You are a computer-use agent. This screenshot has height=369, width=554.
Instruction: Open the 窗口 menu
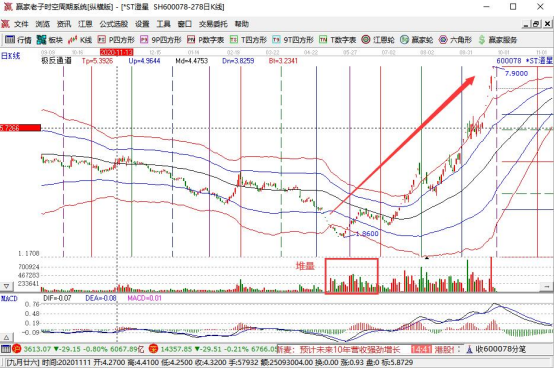185,24
